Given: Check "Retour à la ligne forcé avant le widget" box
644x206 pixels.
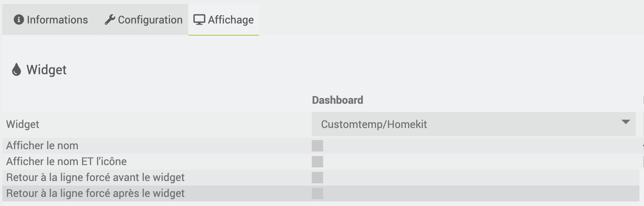Looking at the screenshot, I should (317, 178).
